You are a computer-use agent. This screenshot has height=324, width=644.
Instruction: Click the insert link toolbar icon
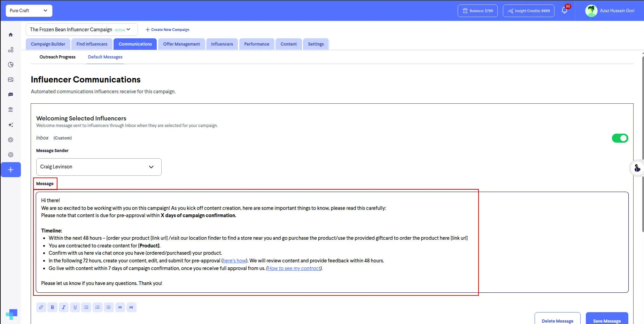(41, 307)
